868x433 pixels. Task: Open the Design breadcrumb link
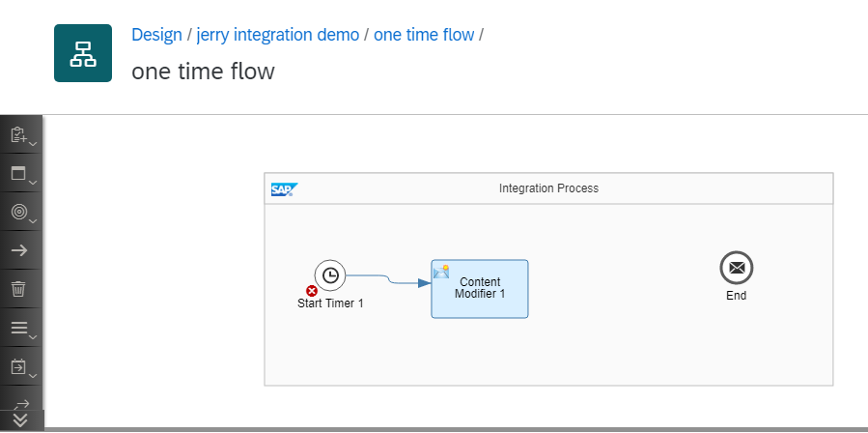pos(156,35)
